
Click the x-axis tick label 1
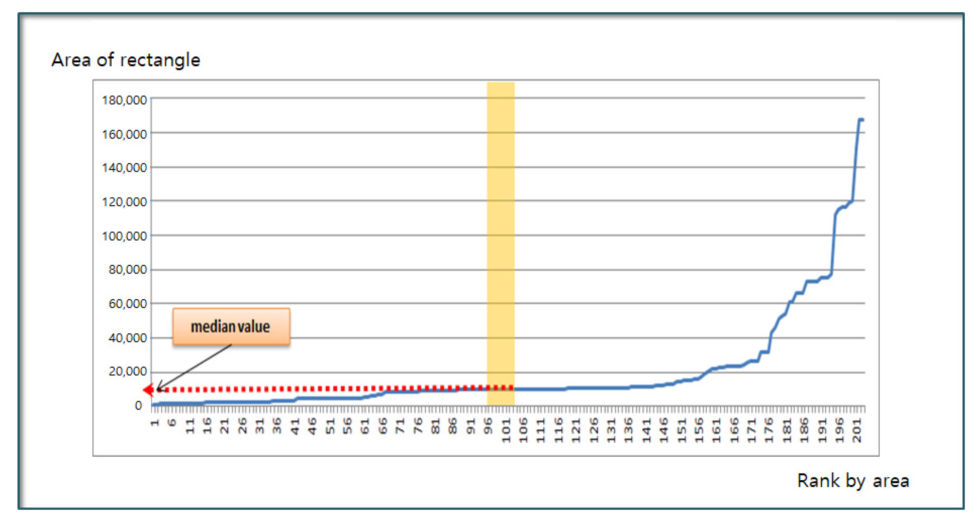(x=154, y=423)
